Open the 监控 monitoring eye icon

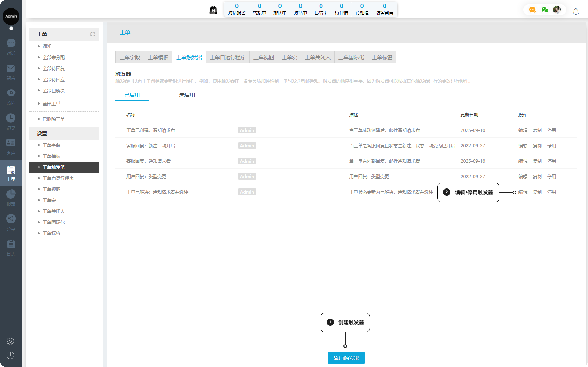click(x=11, y=96)
